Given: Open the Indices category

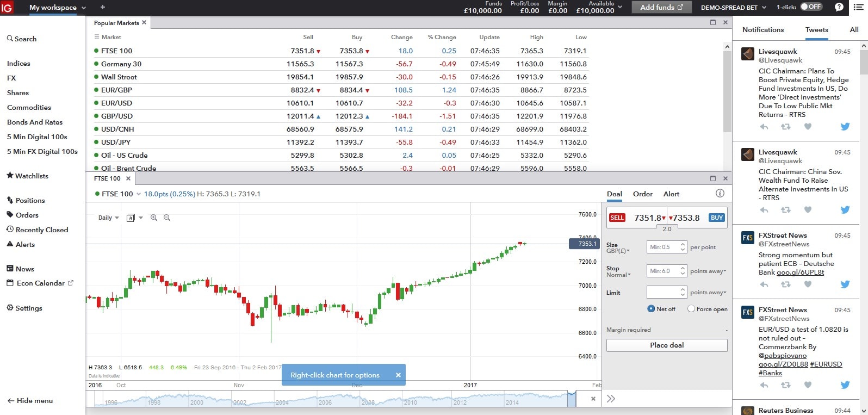Looking at the screenshot, I should 18,63.
